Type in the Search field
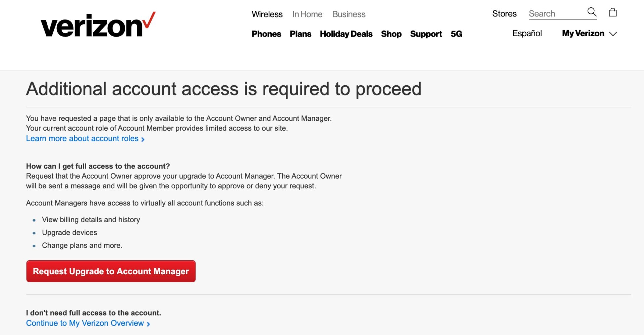 coord(556,14)
